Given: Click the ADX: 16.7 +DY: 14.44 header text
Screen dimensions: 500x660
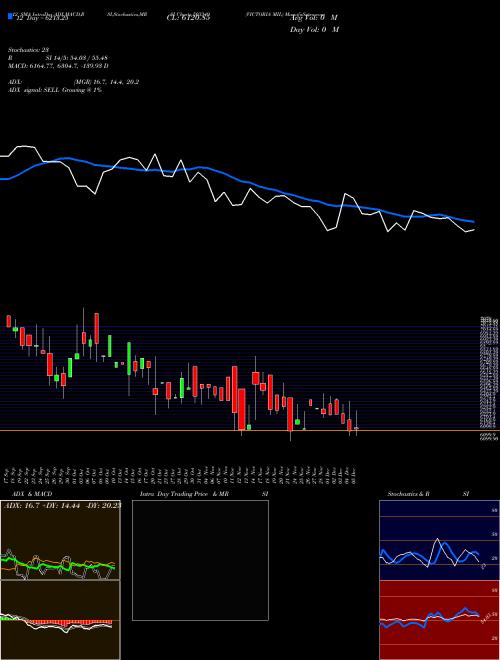Looking at the screenshot, I should pos(62,505).
